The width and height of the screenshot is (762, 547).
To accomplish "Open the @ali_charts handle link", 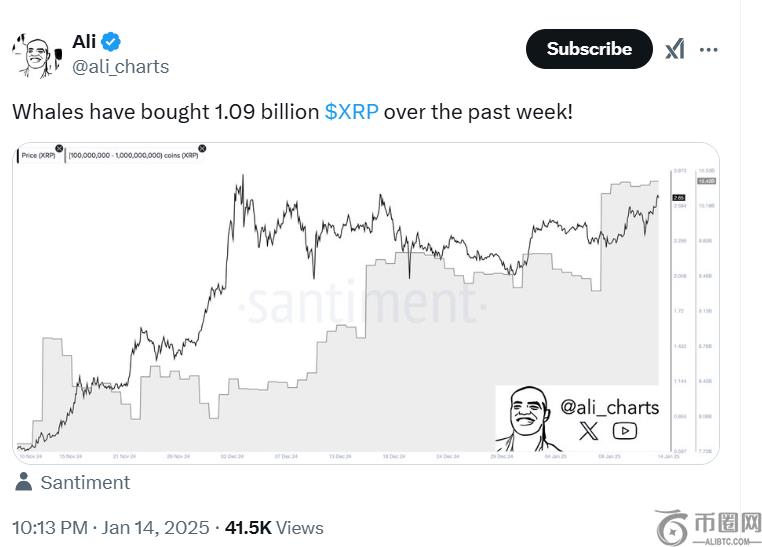I will (x=121, y=66).
